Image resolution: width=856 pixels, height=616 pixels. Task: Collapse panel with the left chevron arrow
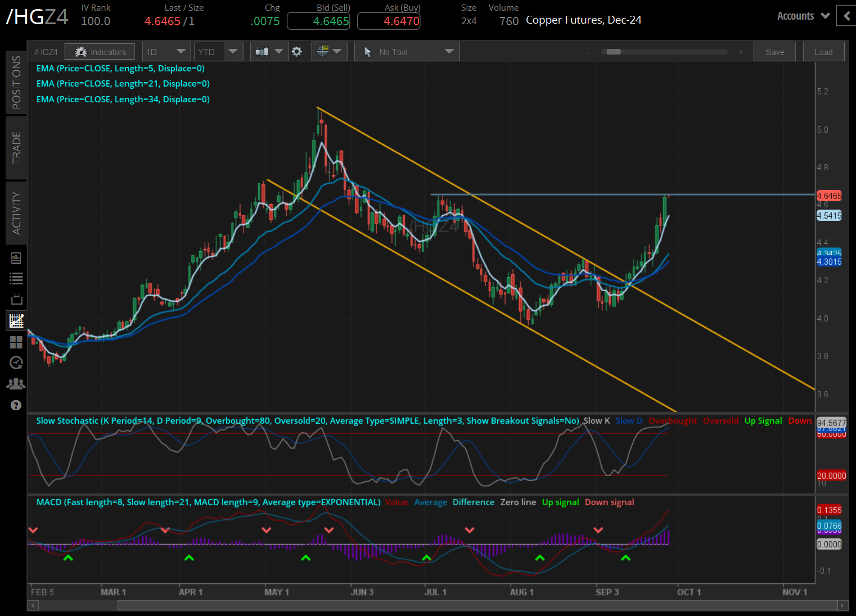click(846, 16)
